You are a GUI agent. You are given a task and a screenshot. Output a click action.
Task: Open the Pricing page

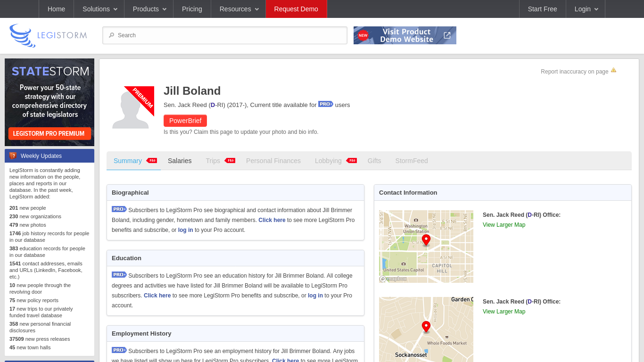click(x=192, y=9)
